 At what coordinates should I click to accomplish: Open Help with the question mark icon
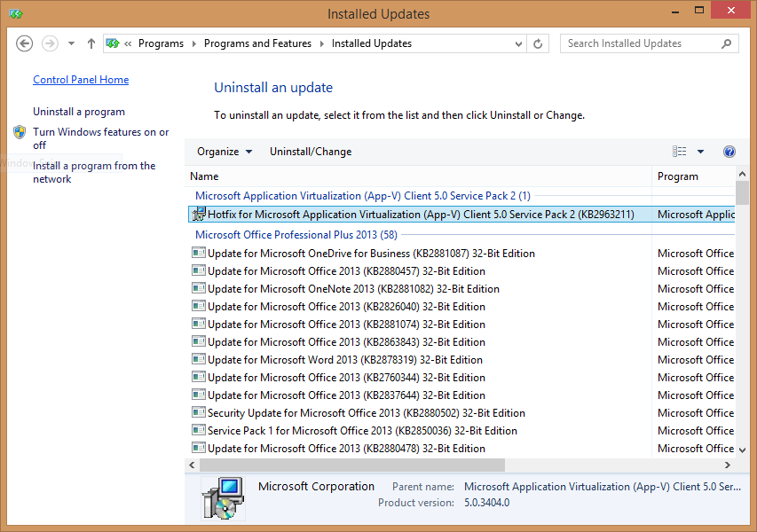click(729, 152)
